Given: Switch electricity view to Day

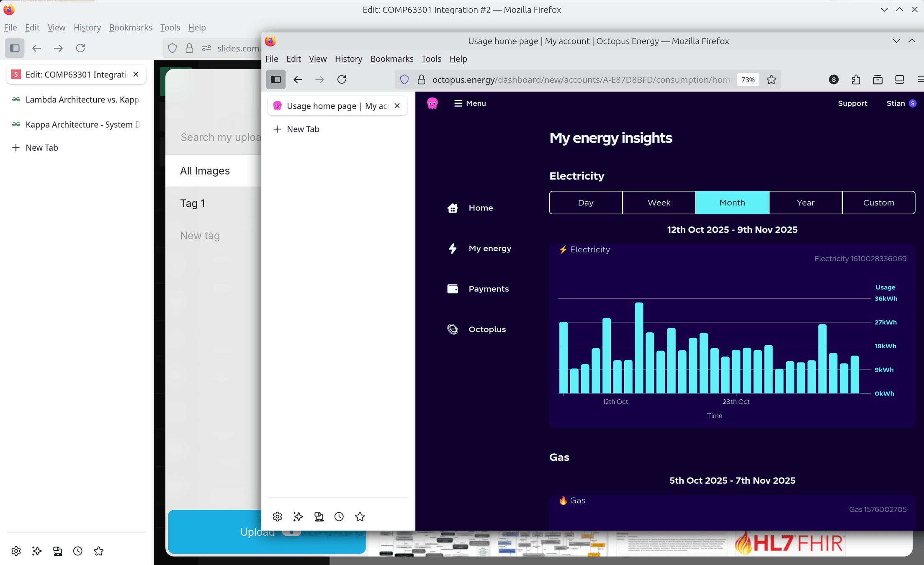Looking at the screenshot, I should coord(585,203).
